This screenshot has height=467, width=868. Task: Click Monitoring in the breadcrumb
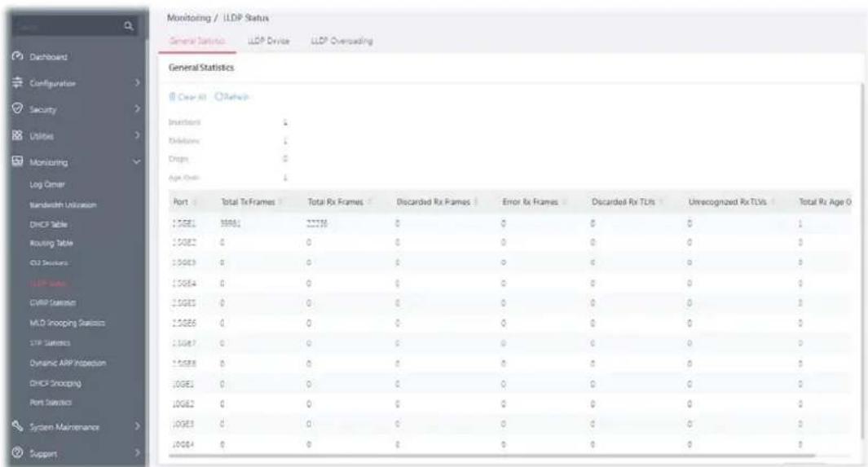click(x=189, y=18)
